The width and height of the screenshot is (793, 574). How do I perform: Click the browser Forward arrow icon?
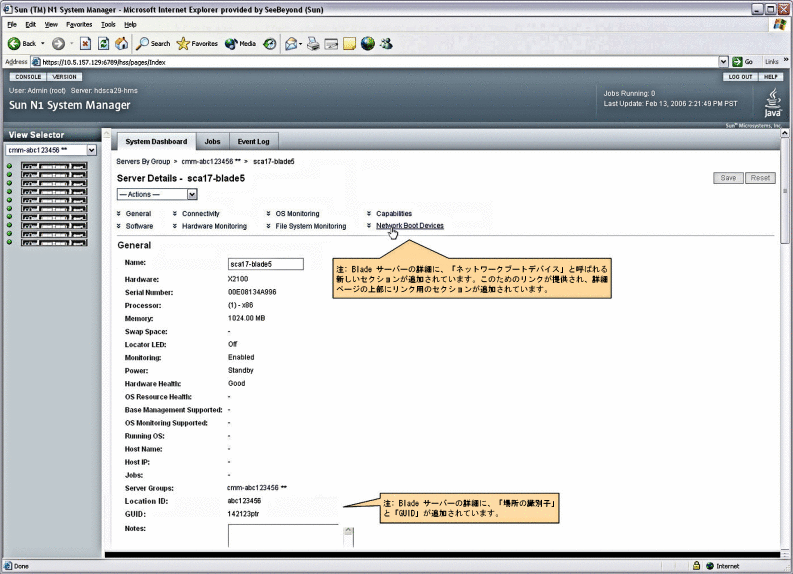point(58,44)
